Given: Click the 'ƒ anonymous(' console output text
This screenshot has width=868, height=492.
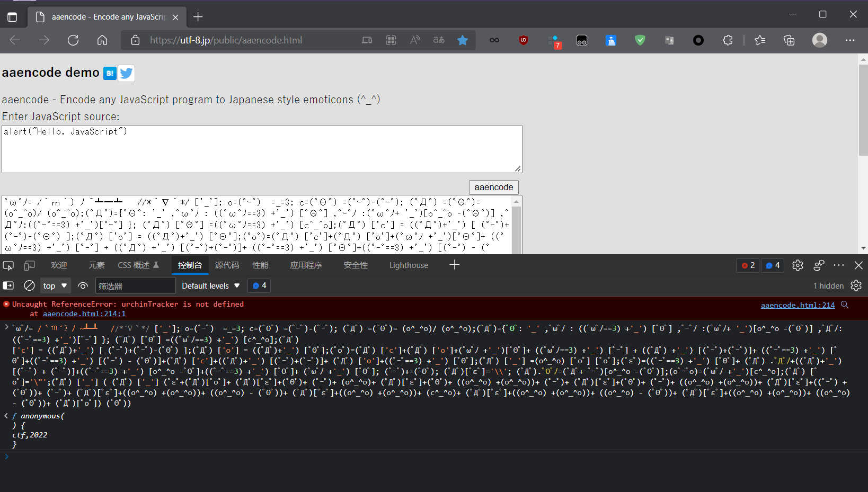Looking at the screenshot, I should [x=38, y=416].
